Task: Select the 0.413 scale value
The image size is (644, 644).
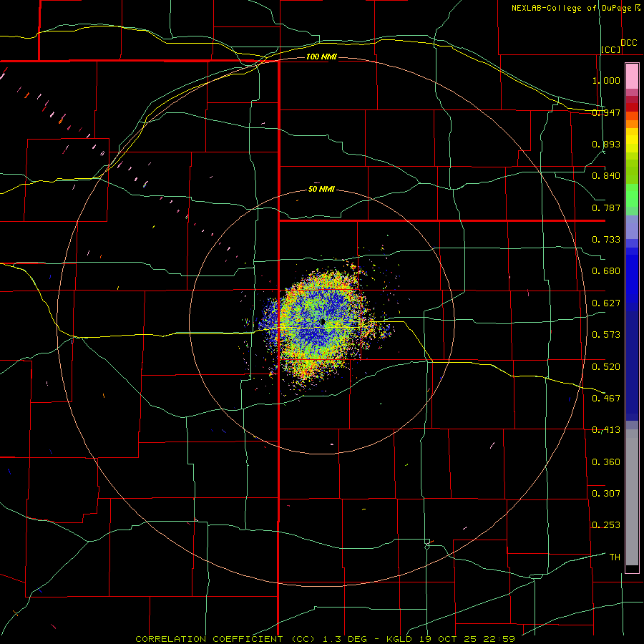Action: click(606, 430)
